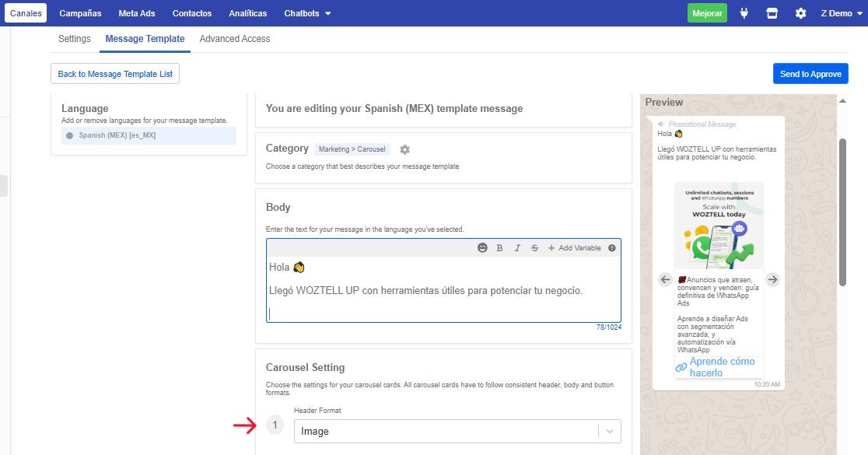This screenshot has height=455, width=868.
Task: Go to Canales section
Action: (x=26, y=13)
